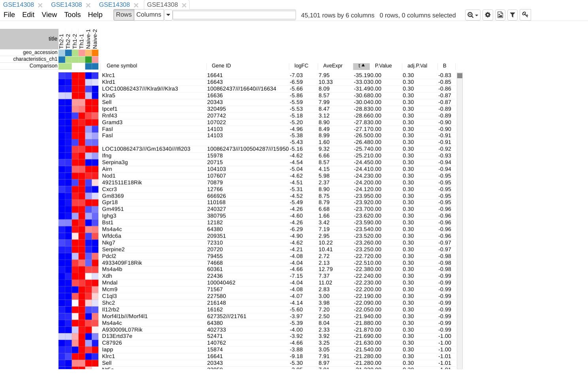Click the key-shaped tool icon on toolbar
588x381 pixels.
click(x=525, y=15)
